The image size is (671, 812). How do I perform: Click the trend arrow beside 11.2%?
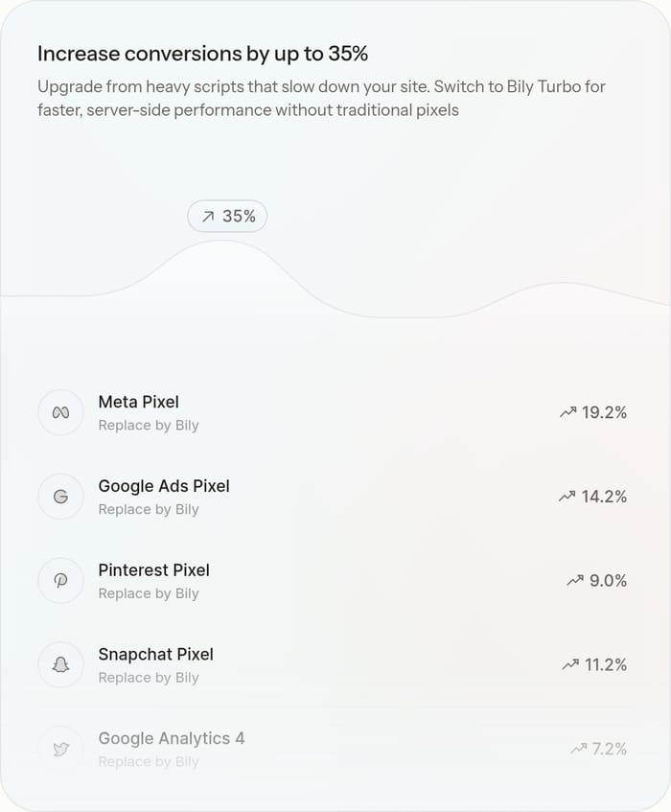pos(570,664)
